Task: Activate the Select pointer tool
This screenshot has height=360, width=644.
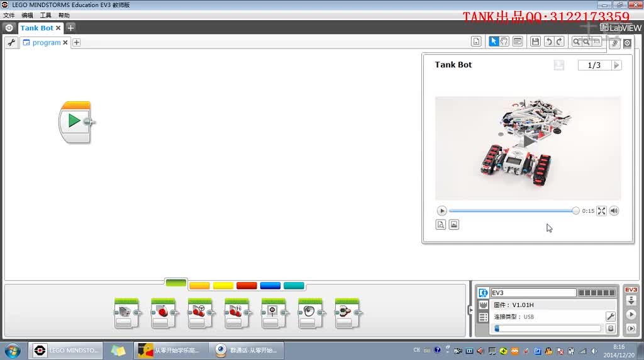Action: pos(493,42)
